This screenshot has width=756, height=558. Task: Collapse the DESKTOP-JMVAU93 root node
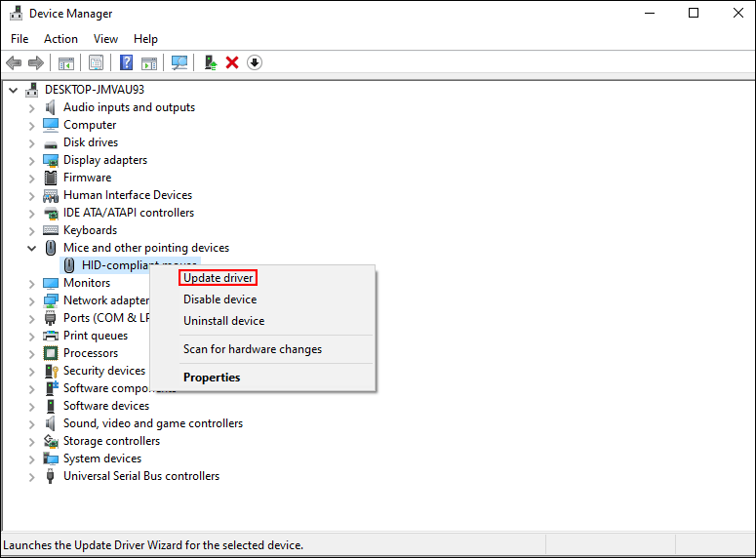coord(14,90)
